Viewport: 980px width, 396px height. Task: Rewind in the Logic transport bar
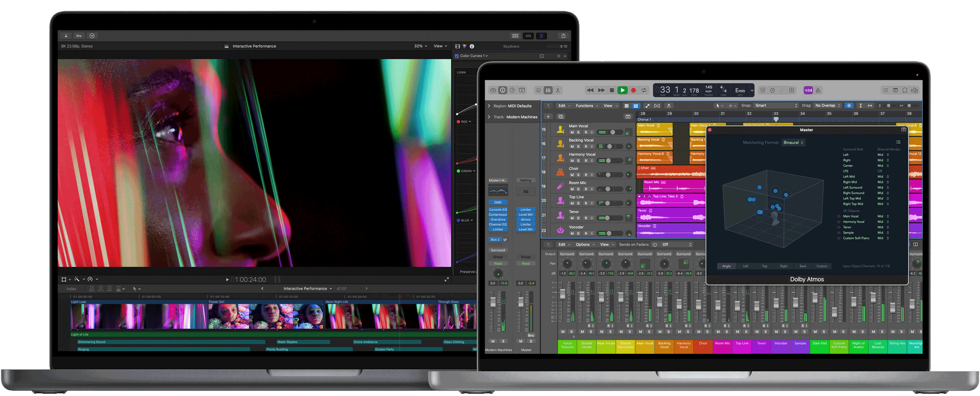click(x=590, y=90)
